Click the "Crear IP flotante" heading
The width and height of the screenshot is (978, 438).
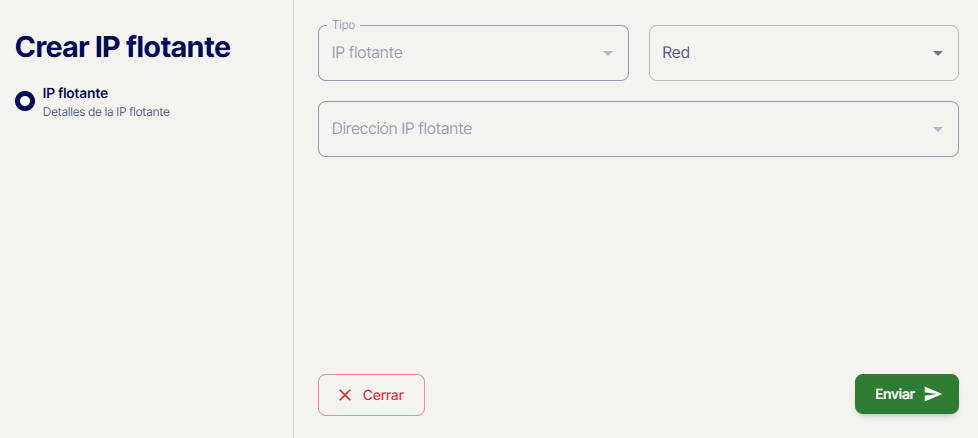click(123, 47)
